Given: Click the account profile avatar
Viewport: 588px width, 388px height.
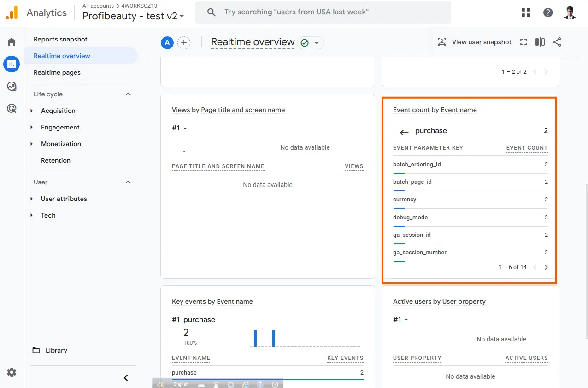Looking at the screenshot, I should pos(570,13).
